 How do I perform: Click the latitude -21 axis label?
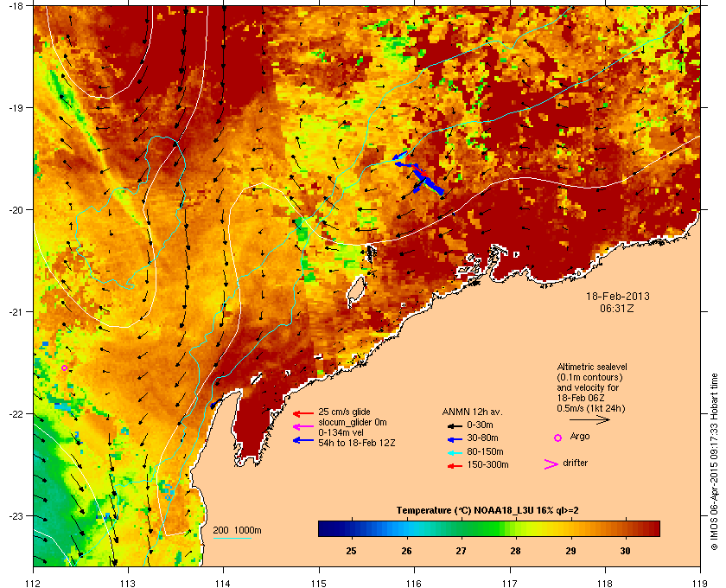(x=16, y=312)
